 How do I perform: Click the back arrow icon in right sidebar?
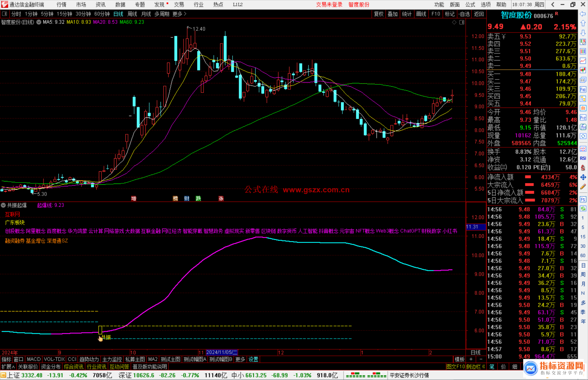(583, 14)
